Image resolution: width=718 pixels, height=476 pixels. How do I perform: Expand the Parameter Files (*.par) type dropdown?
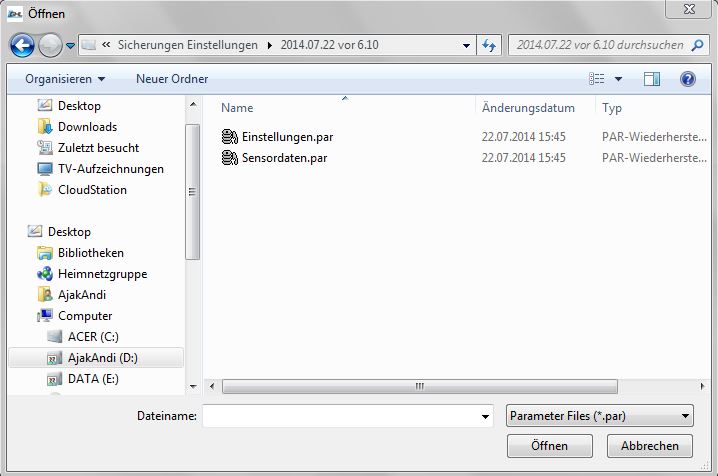[x=599, y=415]
